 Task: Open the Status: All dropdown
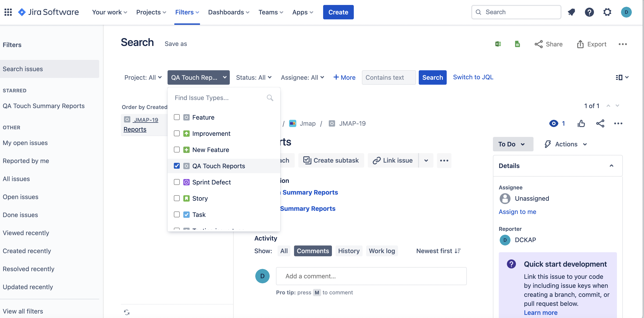click(x=254, y=77)
